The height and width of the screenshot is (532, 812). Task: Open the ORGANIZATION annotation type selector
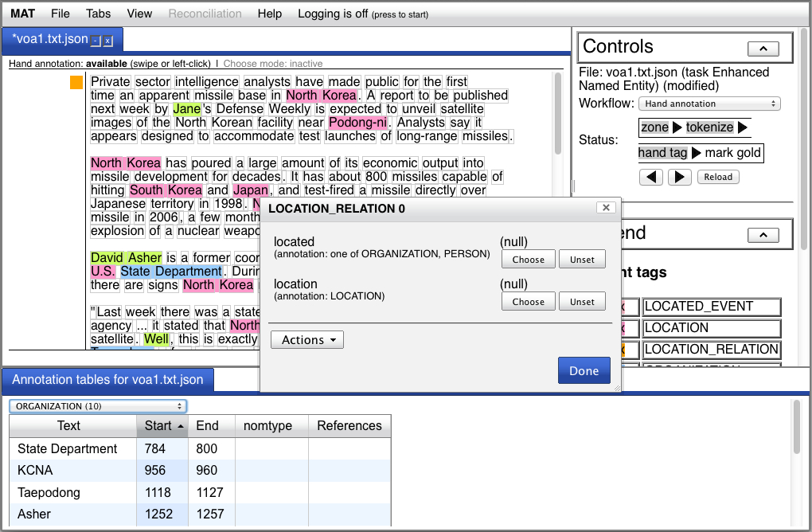(98, 406)
